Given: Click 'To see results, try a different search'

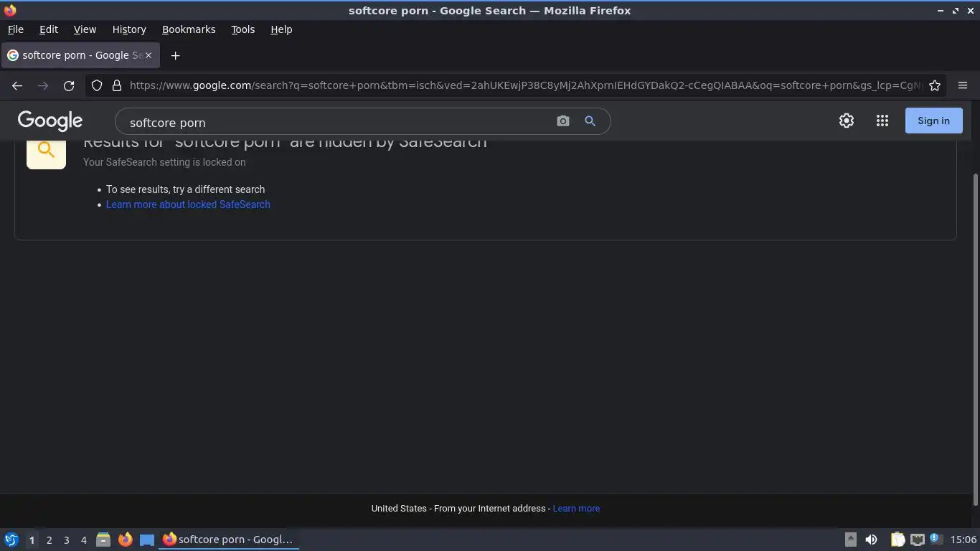Looking at the screenshot, I should point(185,189).
